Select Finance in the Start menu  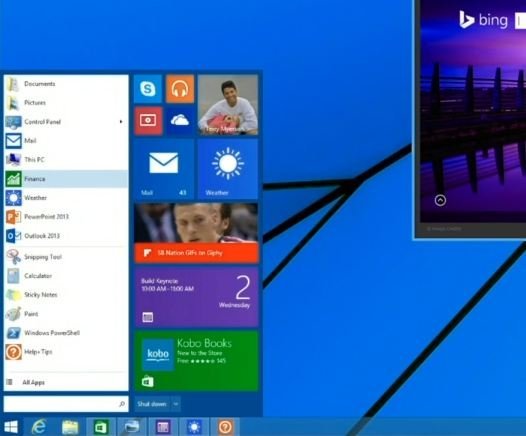66,179
